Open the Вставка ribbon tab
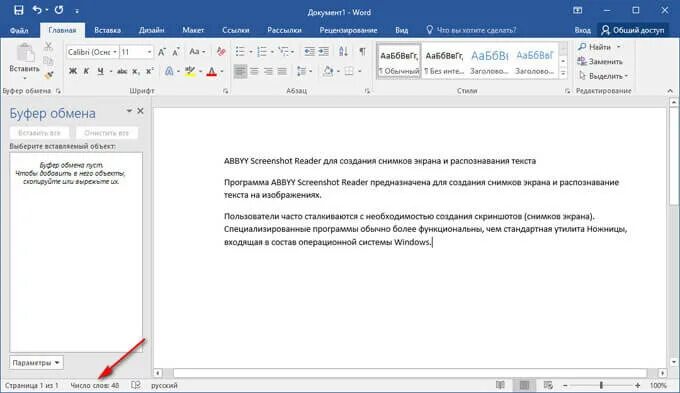Viewport: 680px width, 393px height. [x=107, y=30]
